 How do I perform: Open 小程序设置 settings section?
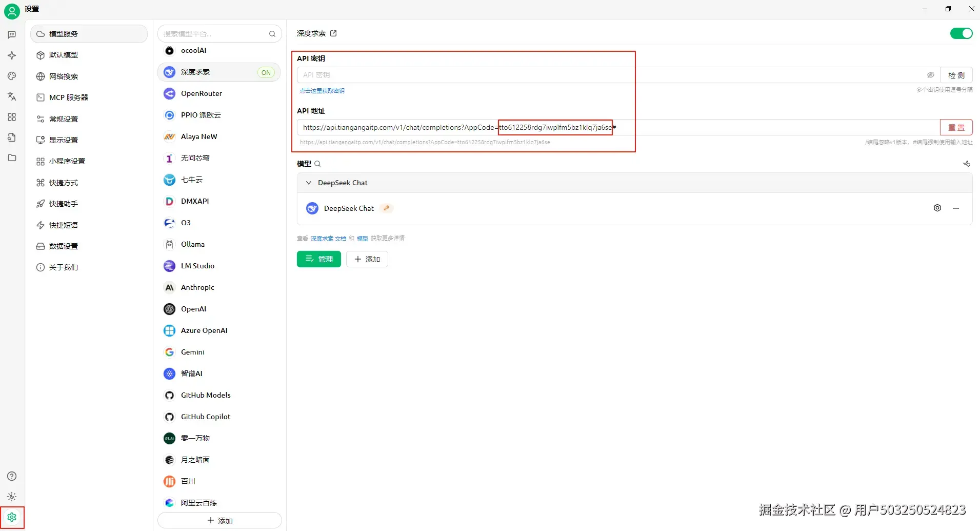coord(89,161)
